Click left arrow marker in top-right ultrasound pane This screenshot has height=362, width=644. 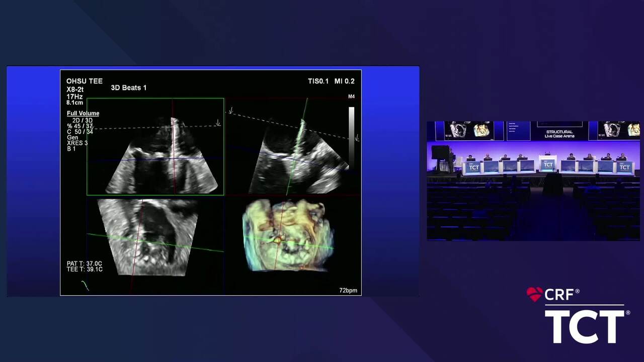pyautogui.click(x=231, y=111)
